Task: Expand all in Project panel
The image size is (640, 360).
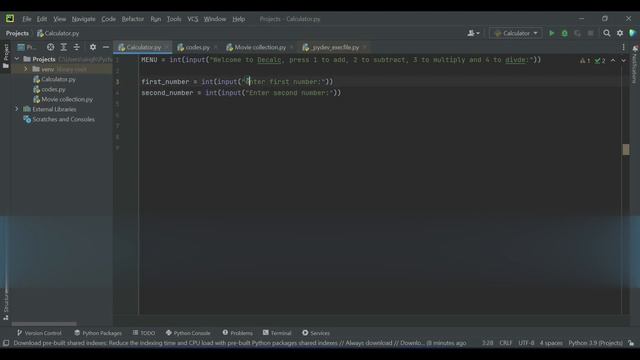Action: [63, 47]
